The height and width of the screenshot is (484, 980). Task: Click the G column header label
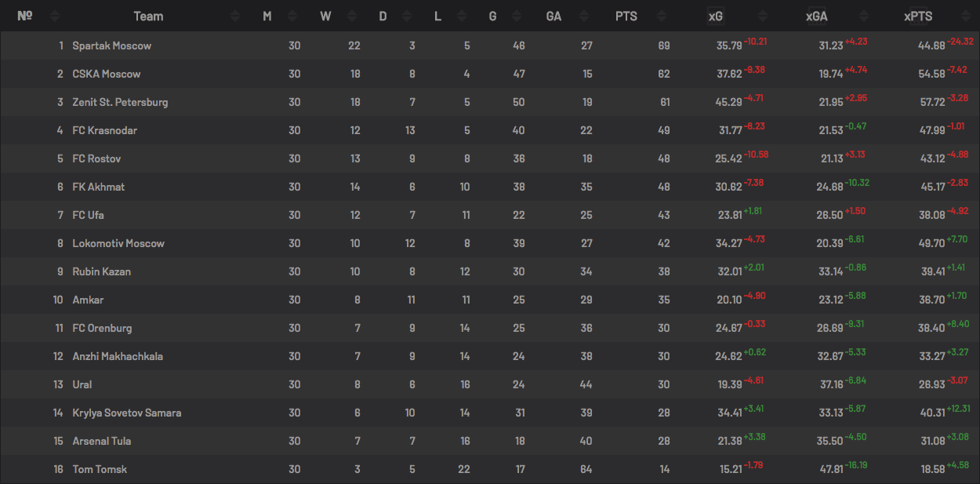pos(492,16)
